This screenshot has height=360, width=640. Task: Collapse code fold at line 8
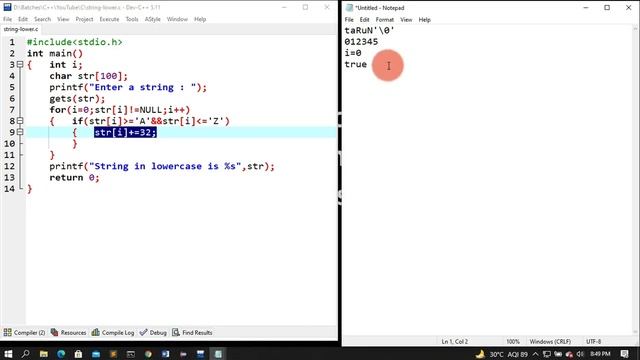(20, 121)
